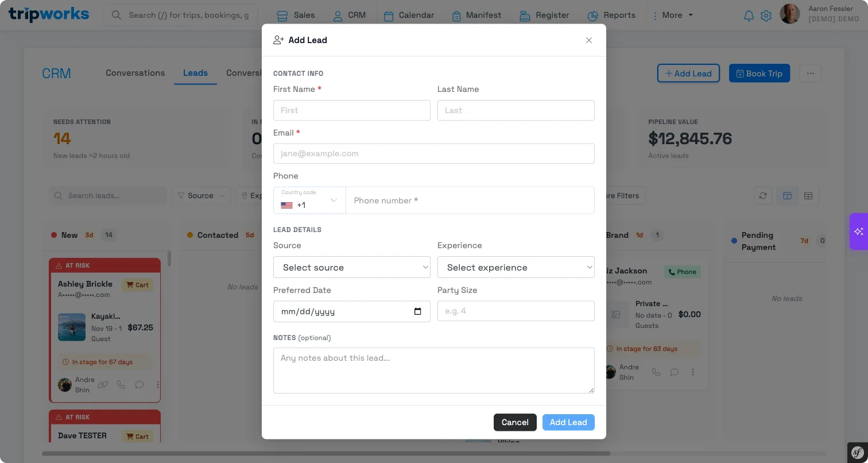Click the Last Name input field

click(516, 110)
